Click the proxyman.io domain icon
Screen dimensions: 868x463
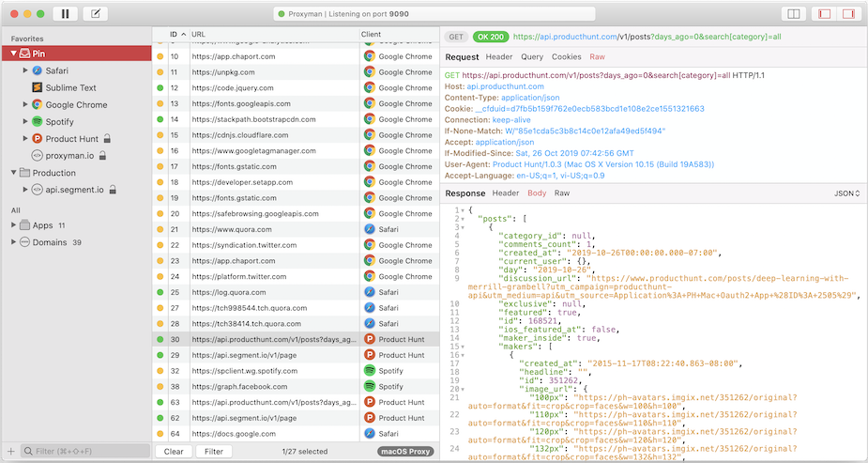click(x=38, y=156)
